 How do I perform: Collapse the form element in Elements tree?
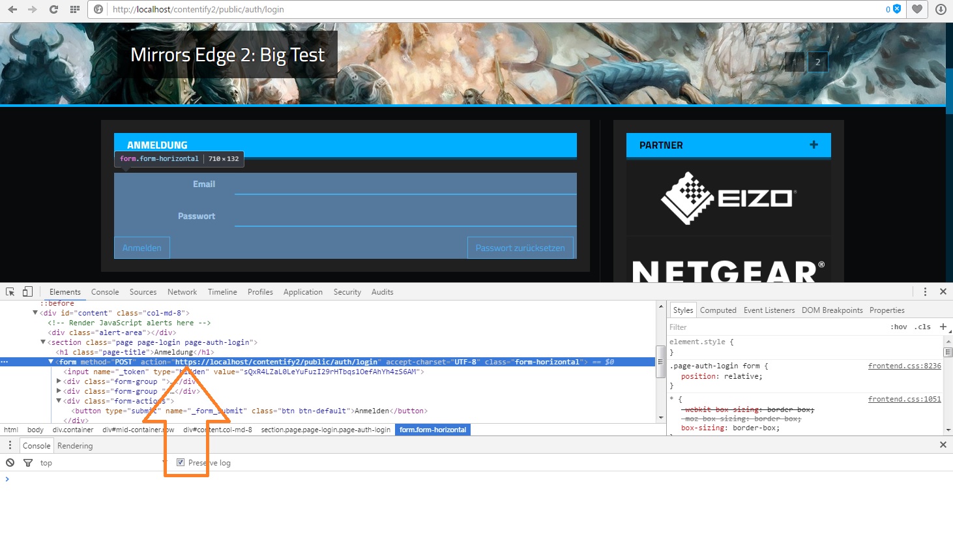pos(51,361)
